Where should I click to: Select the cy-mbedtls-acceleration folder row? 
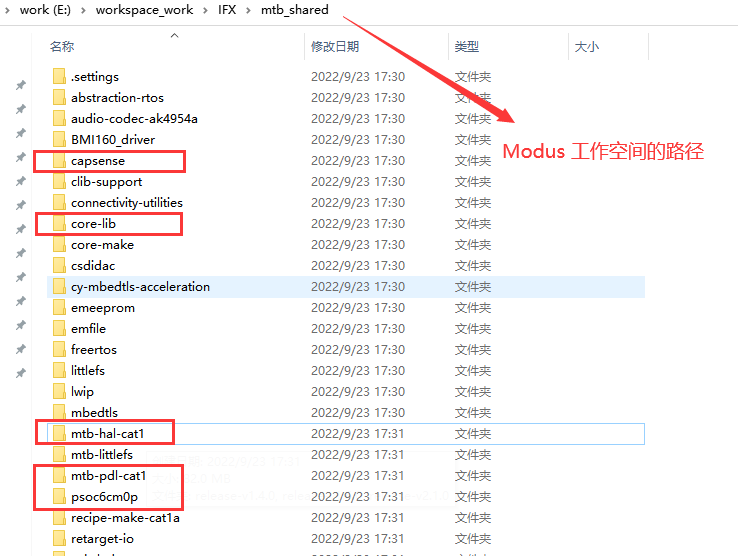pyautogui.click(x=140, y=287)
